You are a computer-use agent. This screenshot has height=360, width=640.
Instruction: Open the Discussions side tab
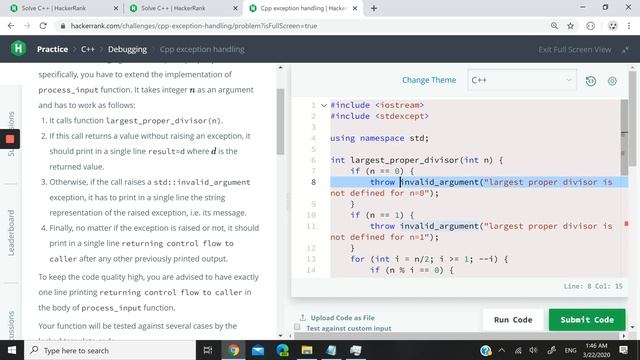pyautogui.click(x=11, y=324)
